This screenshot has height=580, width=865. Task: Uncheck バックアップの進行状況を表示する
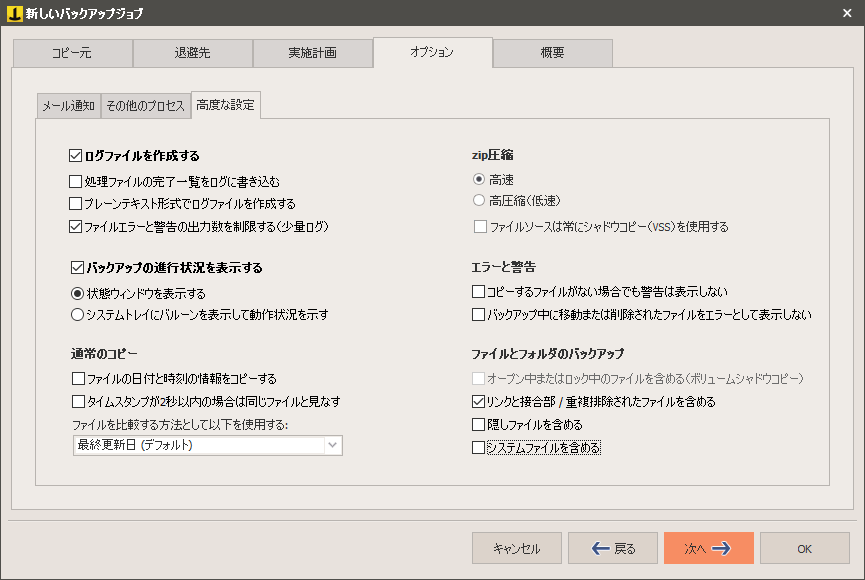pyautogui.click(x=77, y=268)
